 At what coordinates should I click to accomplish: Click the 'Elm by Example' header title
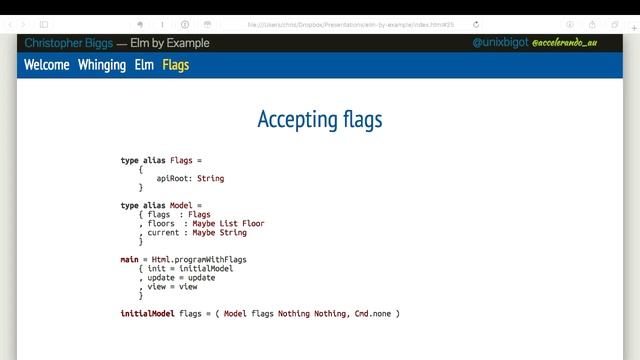(x=170, y=43)
